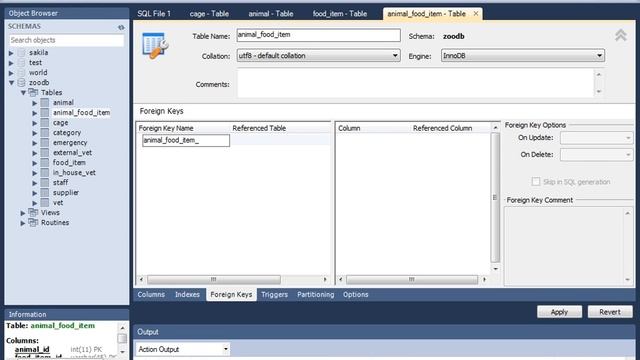This screenshot has height=360, width=640.
Task: Open the Engine dropdown
Action: tap(599, 56)
